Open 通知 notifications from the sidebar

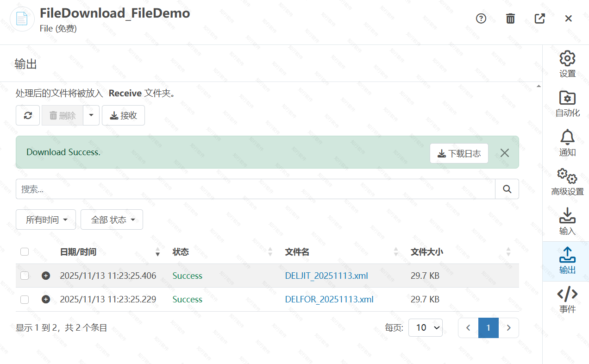(x=567, y=143)
